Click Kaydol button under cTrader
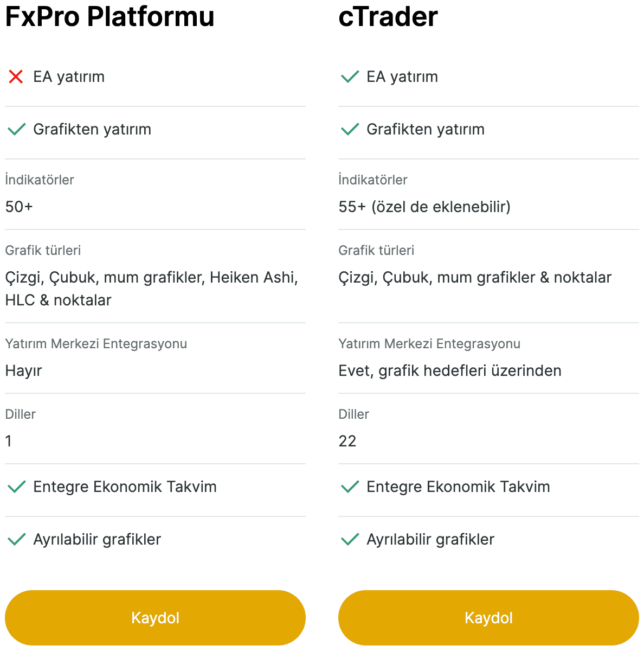Screen dimensions: 644x652 (488, 618)
